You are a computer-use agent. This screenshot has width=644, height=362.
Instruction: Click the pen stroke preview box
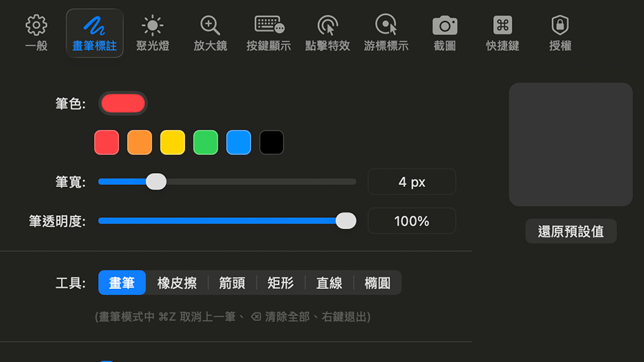(571, 145)
